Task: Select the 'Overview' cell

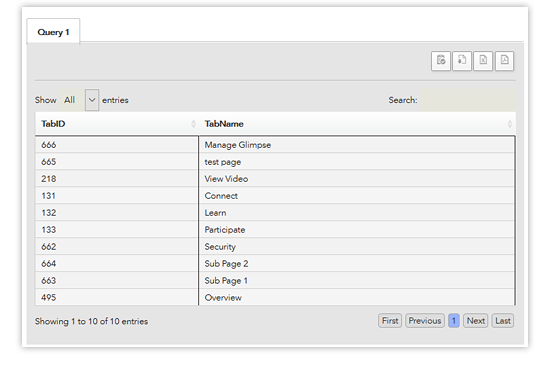Action: tap(357, 297)
